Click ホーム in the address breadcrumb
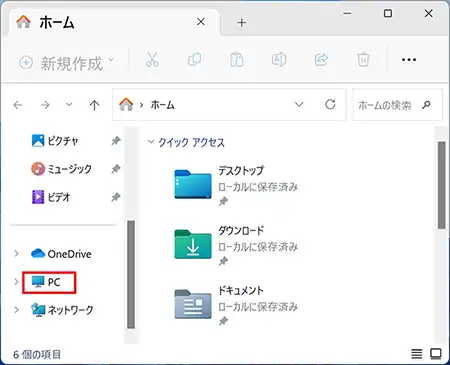 pos(162,105)
